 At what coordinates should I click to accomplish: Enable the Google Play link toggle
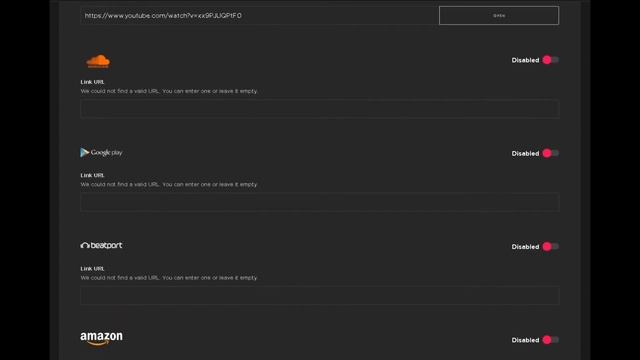pyautogui.click(x=551, y=153)
